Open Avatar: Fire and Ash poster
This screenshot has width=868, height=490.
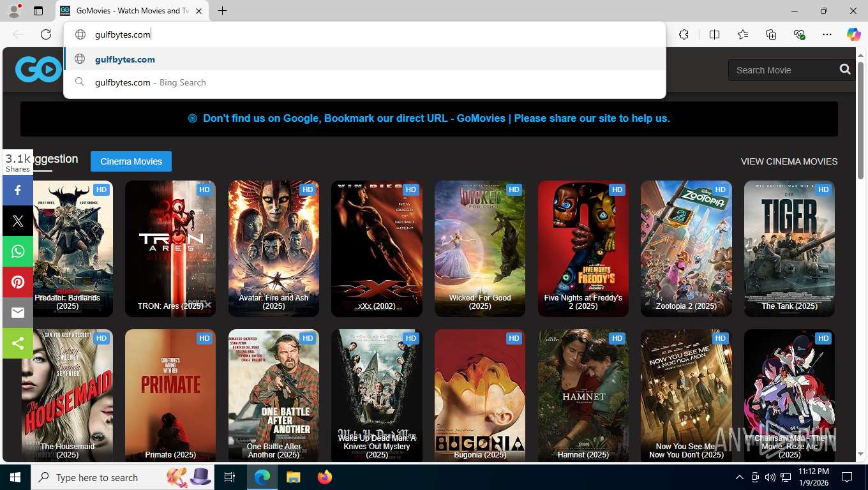[274, 249]
